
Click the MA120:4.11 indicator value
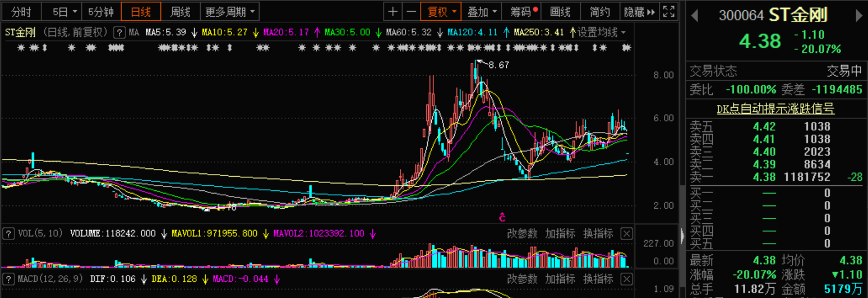click(473, 33)
